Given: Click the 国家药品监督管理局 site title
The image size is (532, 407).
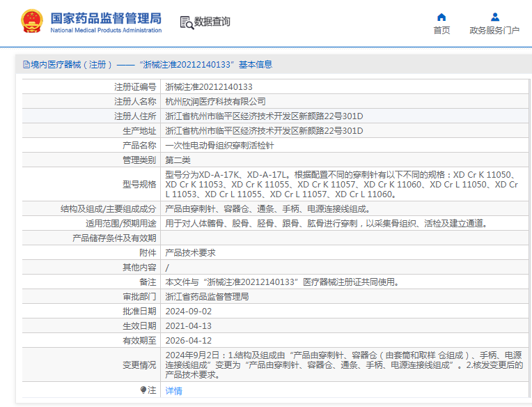Looking at the screenshot, I should 106,17.
